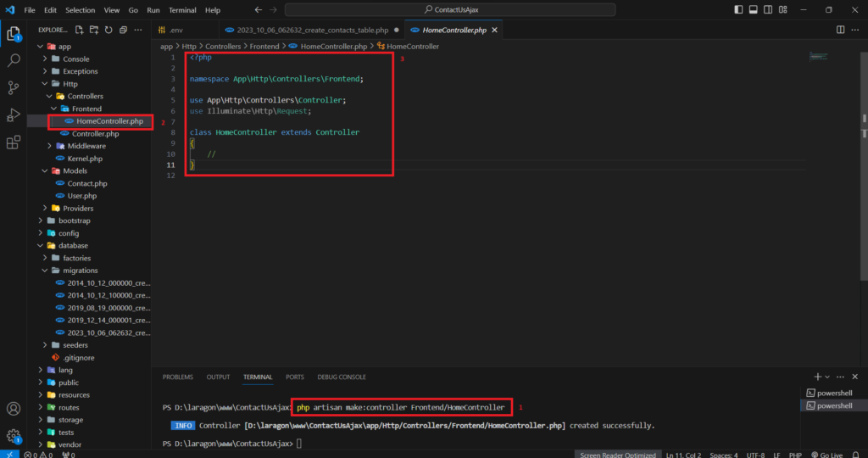
Task: Open the File menu
Action: (x=30, y=10)
